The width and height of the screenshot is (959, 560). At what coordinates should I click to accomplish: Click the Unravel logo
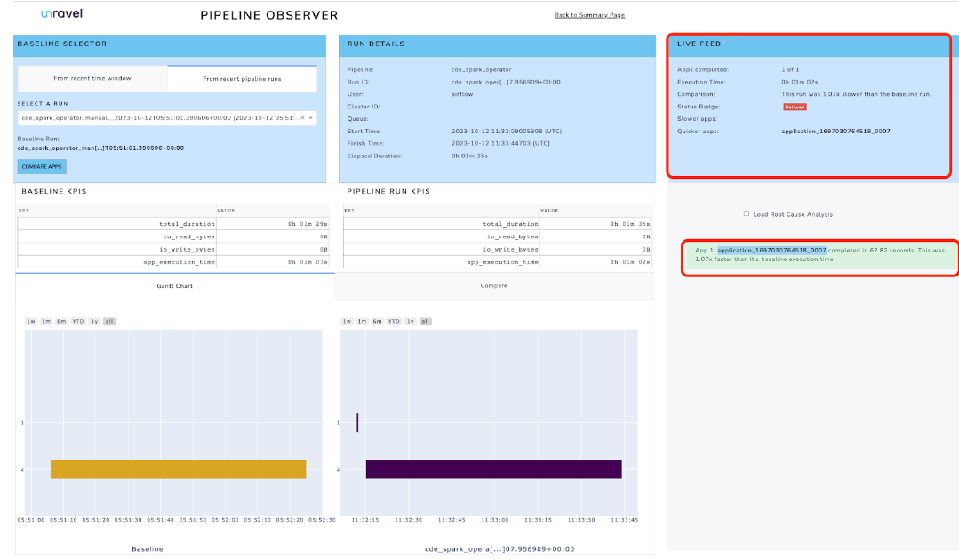pyautogui.click(x=61, y=13)
